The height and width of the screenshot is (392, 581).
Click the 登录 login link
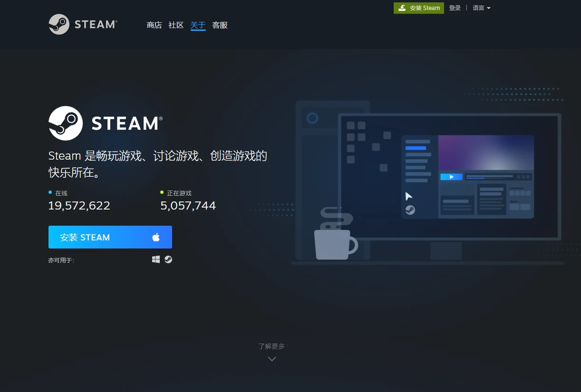[455, 8]
